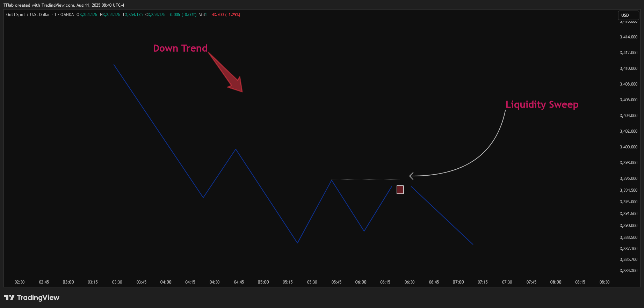Select the Liquidity Sweep text annotation

click(542, 104)
